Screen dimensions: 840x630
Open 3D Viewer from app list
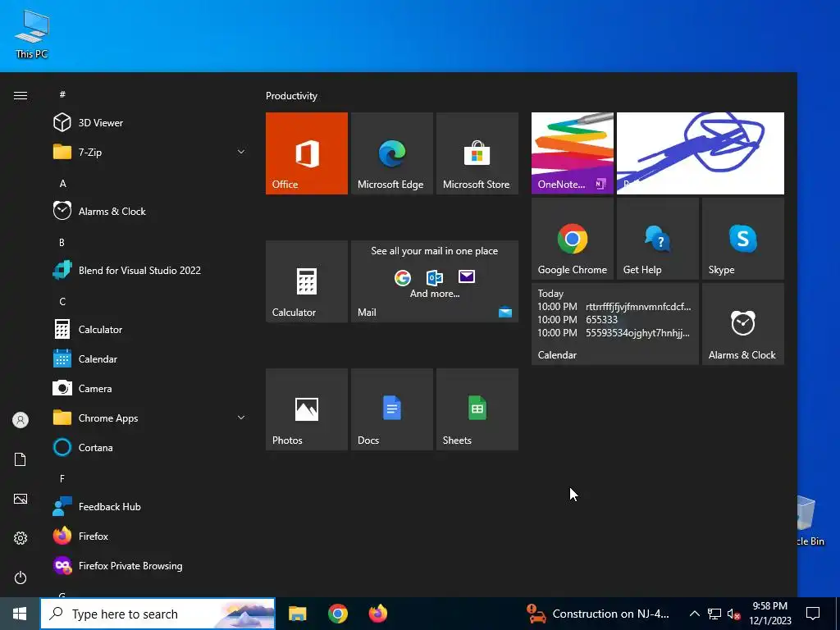tap(150, 123)
